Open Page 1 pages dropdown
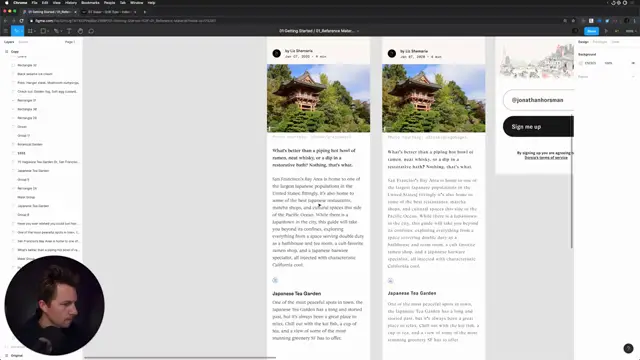 pos(70,42)
